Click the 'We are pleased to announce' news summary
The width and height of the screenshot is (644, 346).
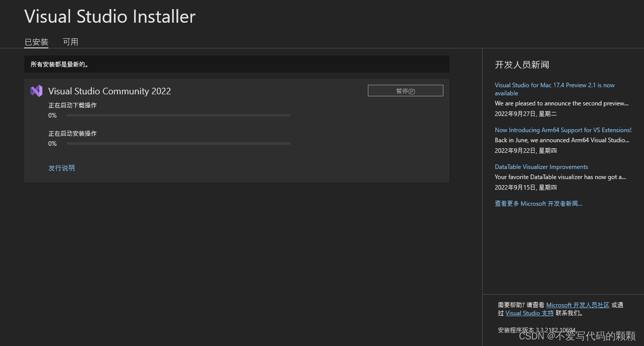coord(562,103)
